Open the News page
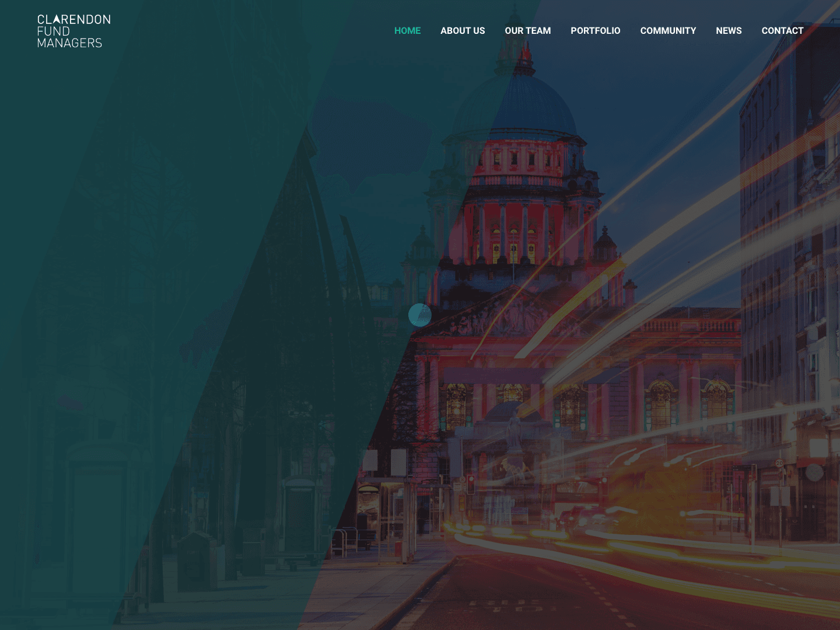 (729, 30)
